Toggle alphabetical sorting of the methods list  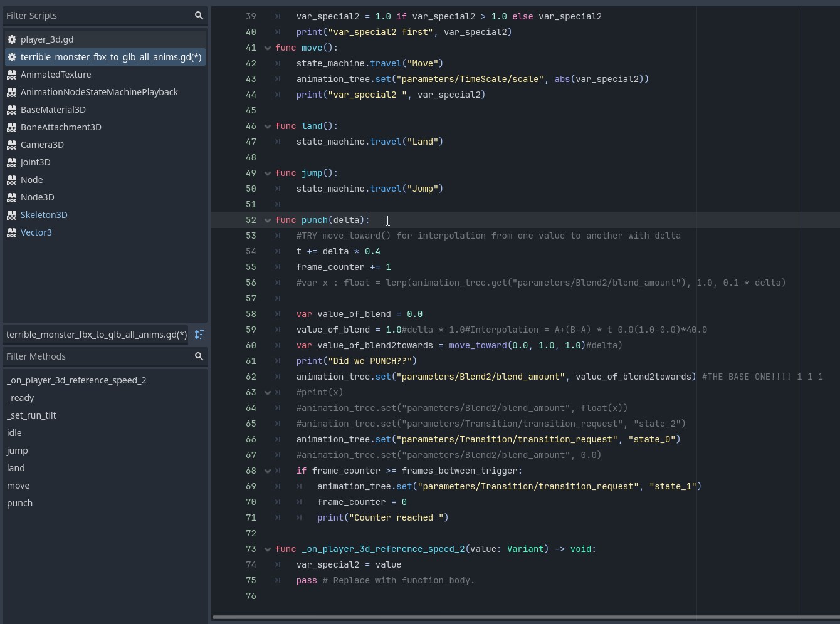[199, 335]
